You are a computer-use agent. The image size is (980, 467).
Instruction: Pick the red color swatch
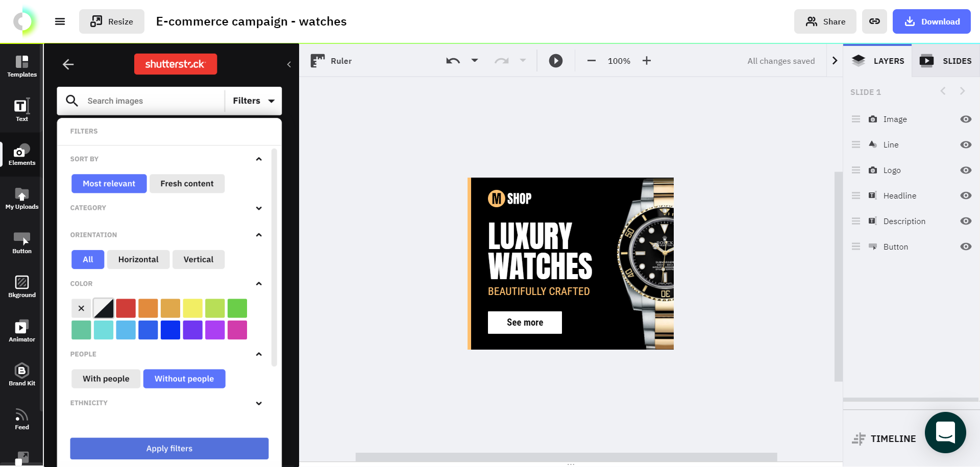point(126,308)
